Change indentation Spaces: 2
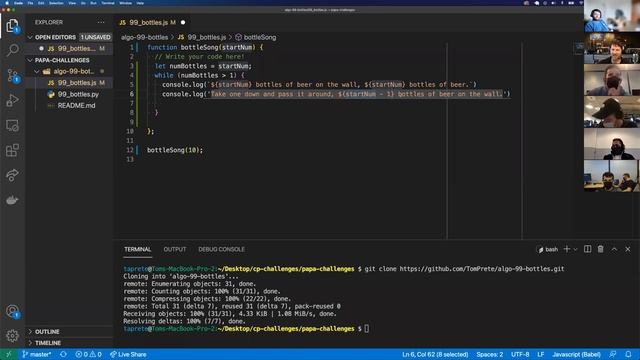This screenshot has width=640, height=360. click(x=489, y=354)
